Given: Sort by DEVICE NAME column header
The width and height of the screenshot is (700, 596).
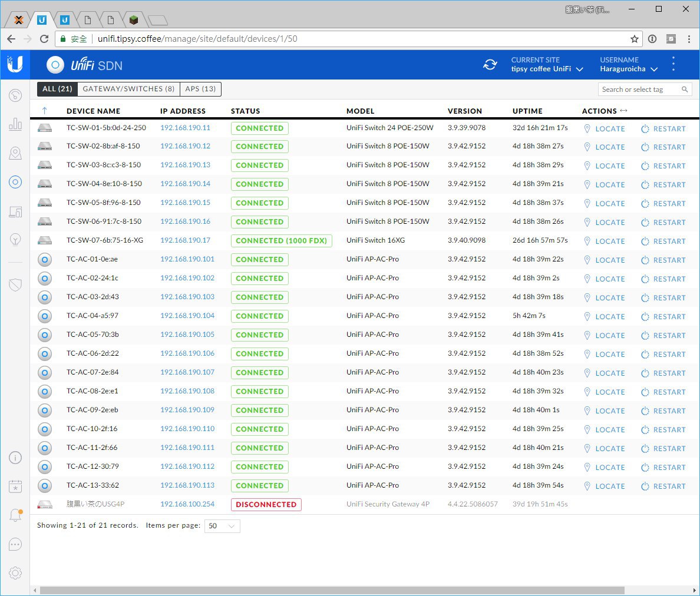Looking at the screenshot, I should tap(93, 111).
